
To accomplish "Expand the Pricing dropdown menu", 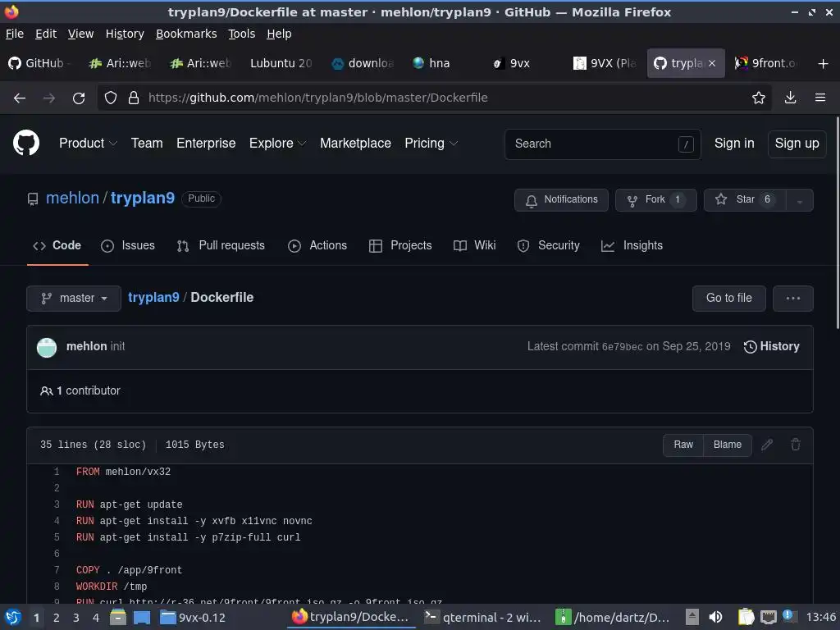I will coord(431,143).
